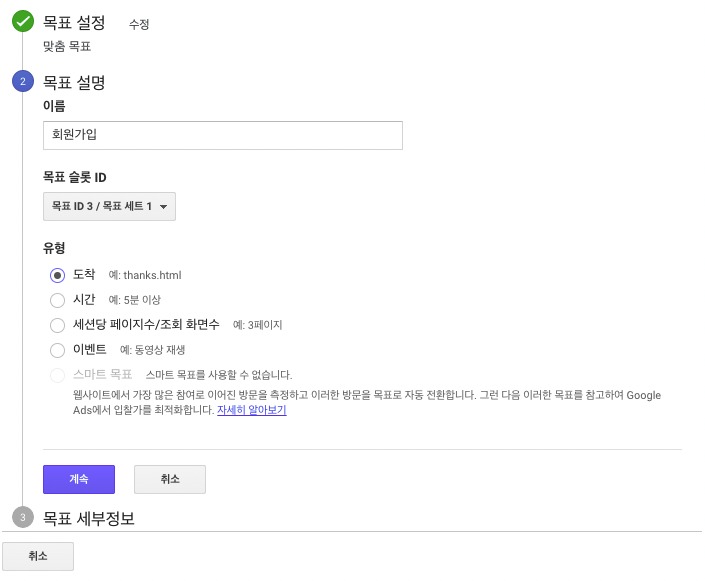Click 취소 button next to 계속
The height and width of the screenshot is (581, 705).
point(170,479)
